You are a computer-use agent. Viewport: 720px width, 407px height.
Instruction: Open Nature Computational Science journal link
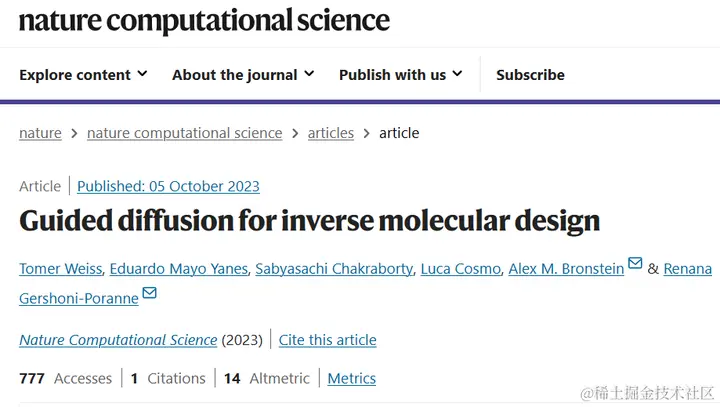tap(118, 340)
